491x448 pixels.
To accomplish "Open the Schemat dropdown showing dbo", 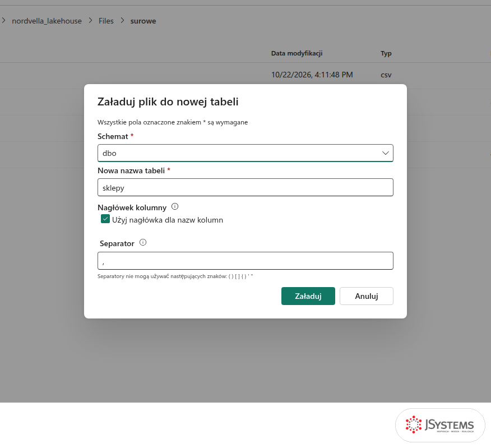I will (245, 153).
